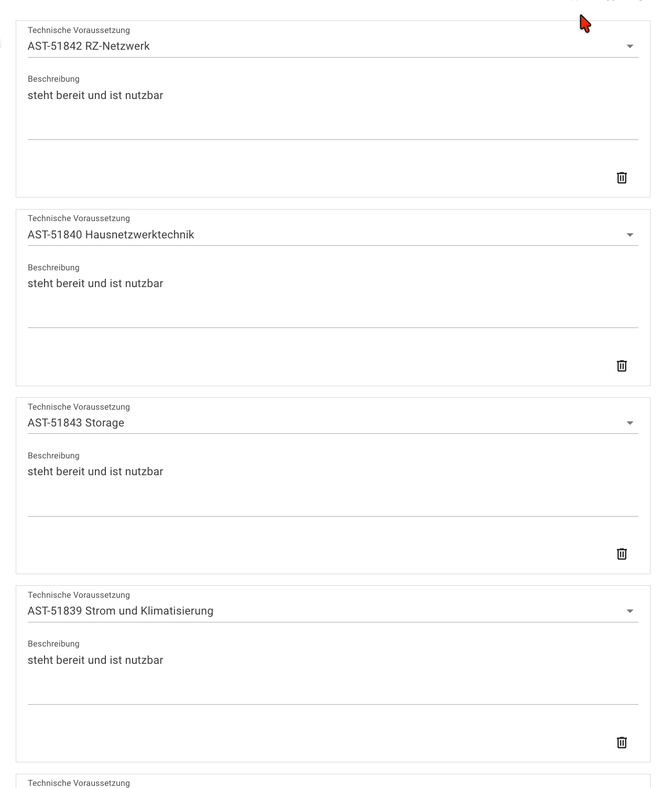Expand the Hausnetzwerktechnik dropdown arrow

click(x=630, y=235)
